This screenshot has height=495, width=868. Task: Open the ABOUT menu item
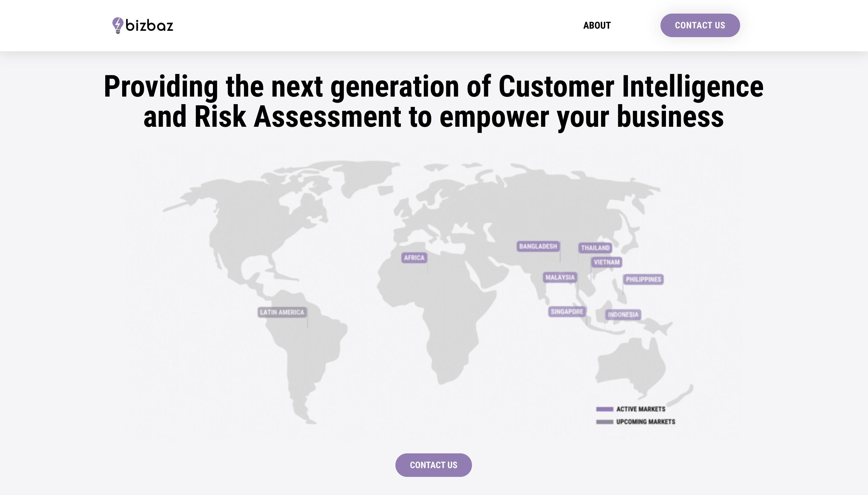click(x=597, y=25)
